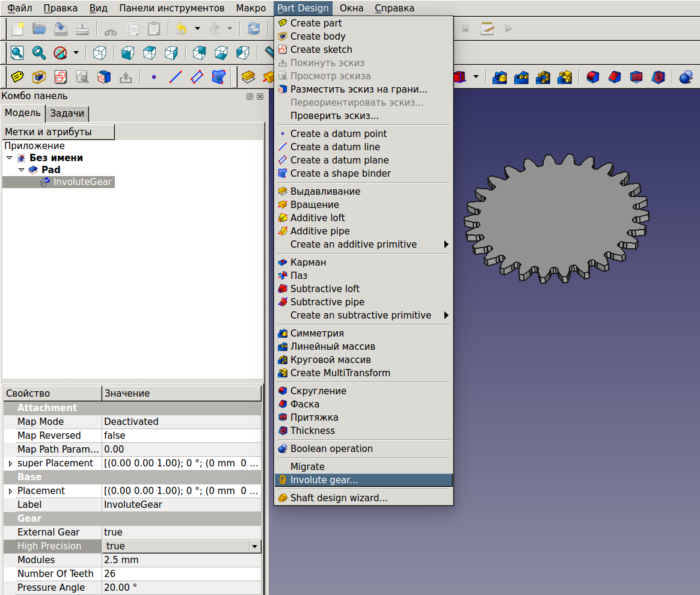
Task: Click the Linear pattern toolbar icon
Action: (521, 78)
